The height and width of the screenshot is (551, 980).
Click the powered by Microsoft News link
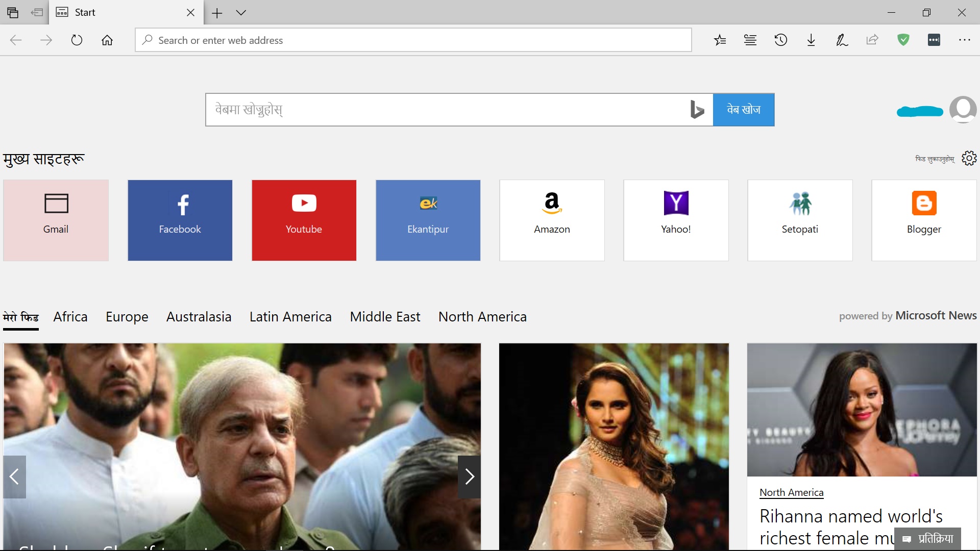[x=908, y=316]
